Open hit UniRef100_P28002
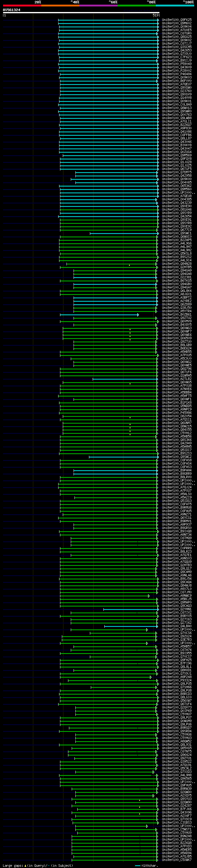 coord(177,71)
